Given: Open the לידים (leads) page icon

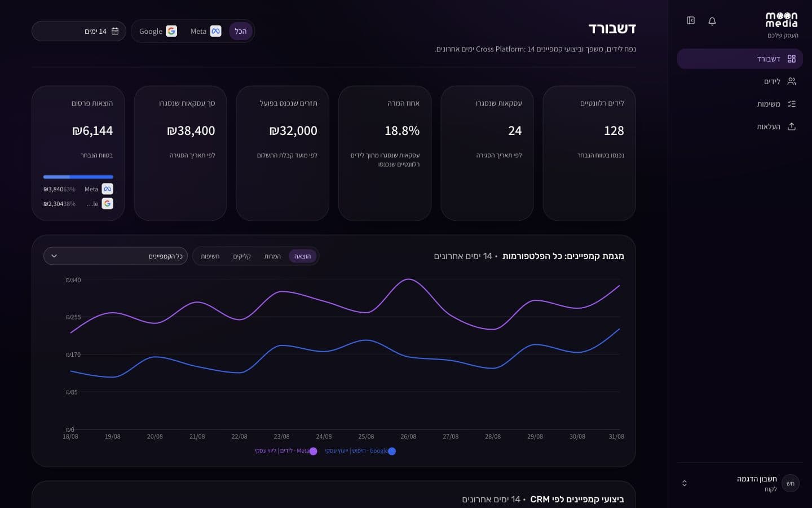Looking at the screenshot, I should (x=792, y=81).
